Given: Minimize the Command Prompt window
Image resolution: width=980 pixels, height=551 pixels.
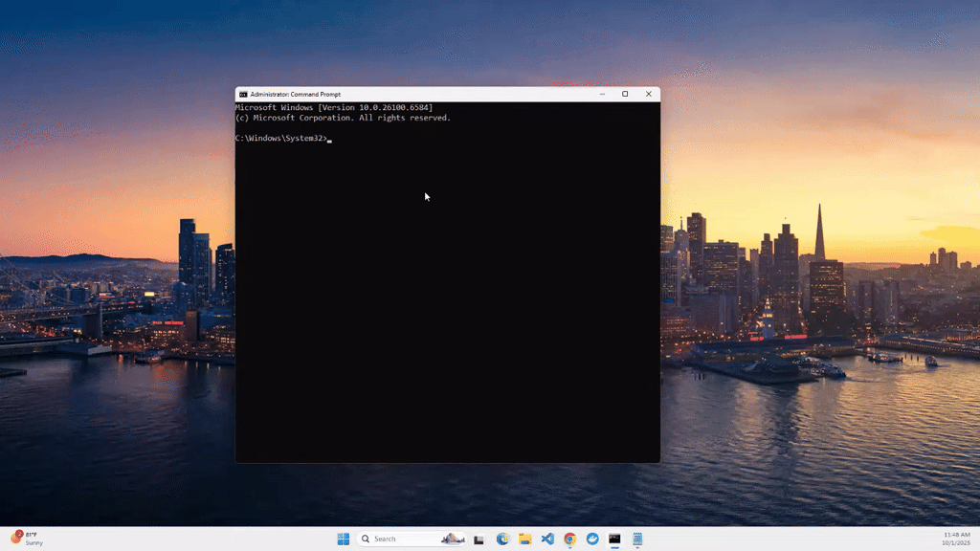Looking at the screenshot, I should coord(602,95).
